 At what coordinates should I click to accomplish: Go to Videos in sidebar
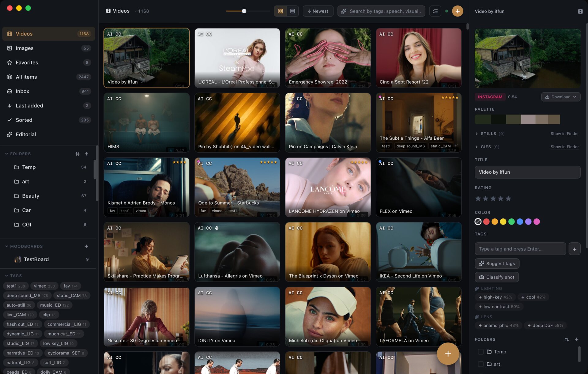49,34
